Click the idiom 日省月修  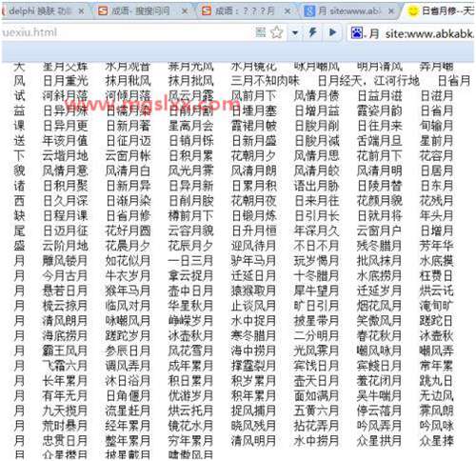(x=129, y=215)
